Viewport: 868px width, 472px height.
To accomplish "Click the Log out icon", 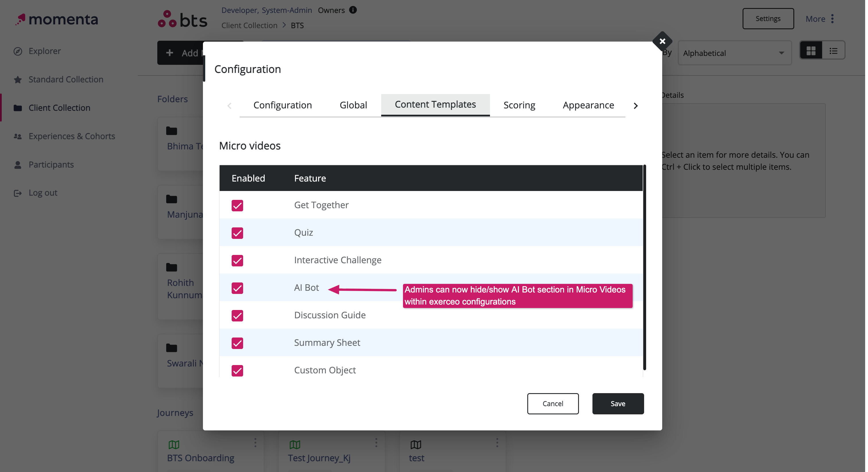I will point(18,193).
